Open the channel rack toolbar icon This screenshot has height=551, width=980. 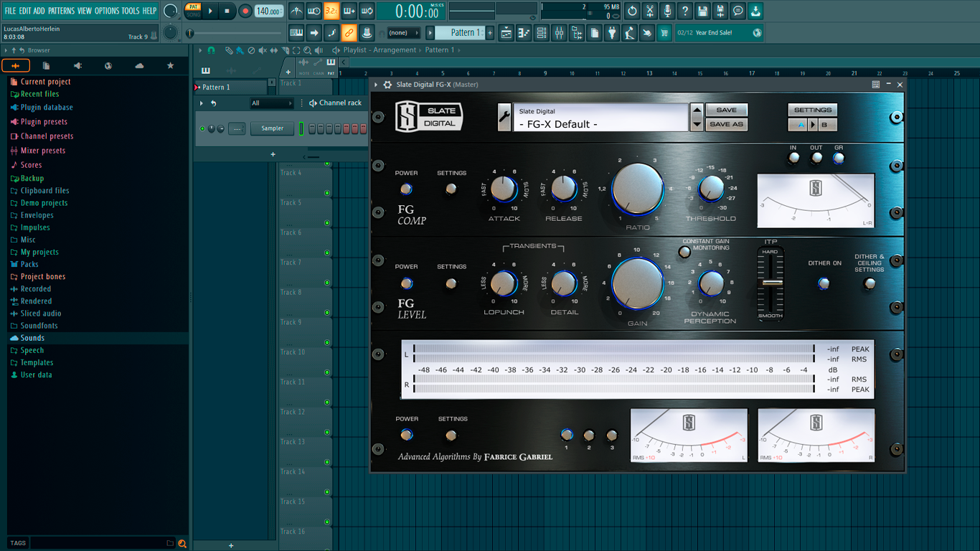(x=541, y=33)
